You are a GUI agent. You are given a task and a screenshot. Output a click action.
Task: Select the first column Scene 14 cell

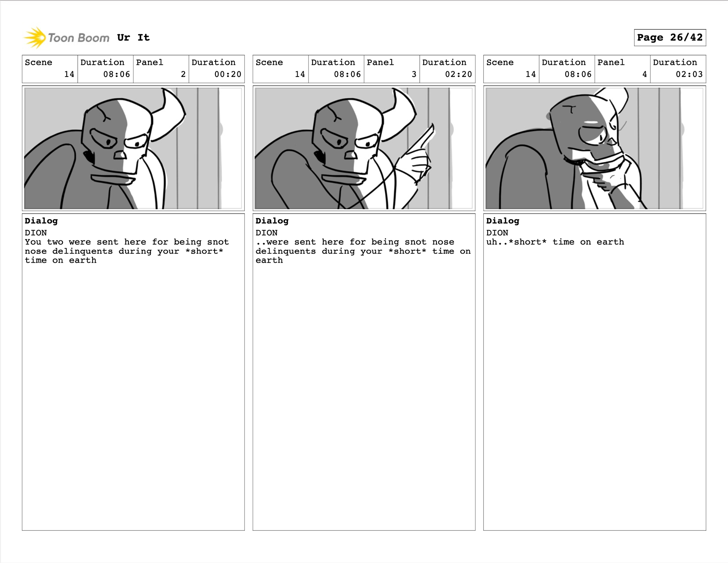click(x=50, y=69)
